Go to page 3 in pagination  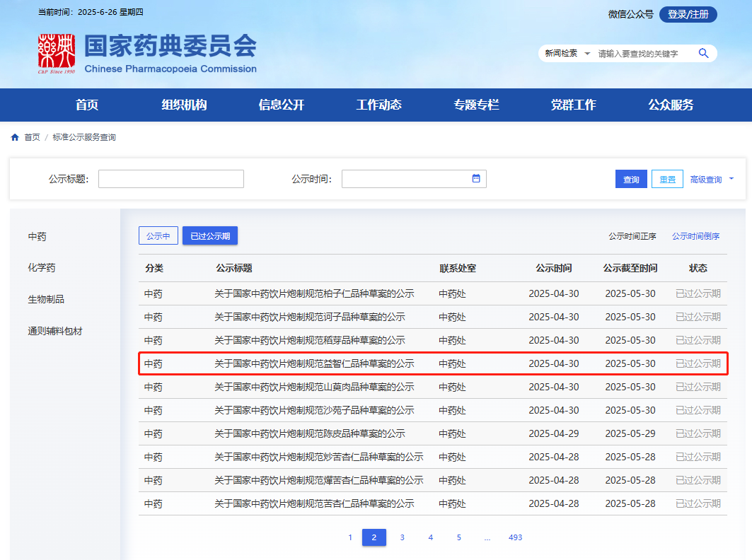(x=402, y=537)
